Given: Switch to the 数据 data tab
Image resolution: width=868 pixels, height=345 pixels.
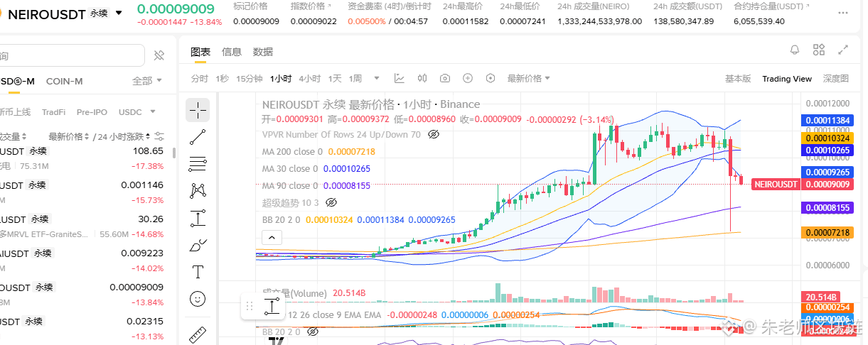Looking at the screenshot, I should (x=263, y=52).
